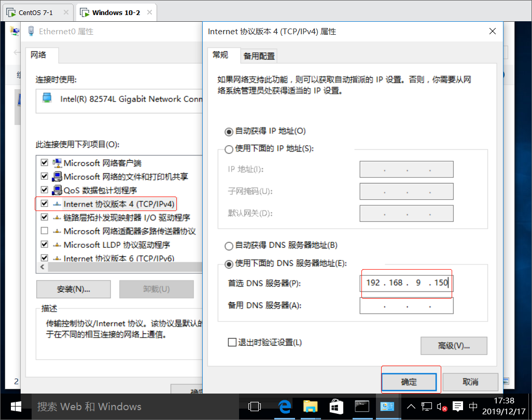Click the Intel 82574L network adapter icon
Viewport: 532px width, 420px height.
(47, 99)
